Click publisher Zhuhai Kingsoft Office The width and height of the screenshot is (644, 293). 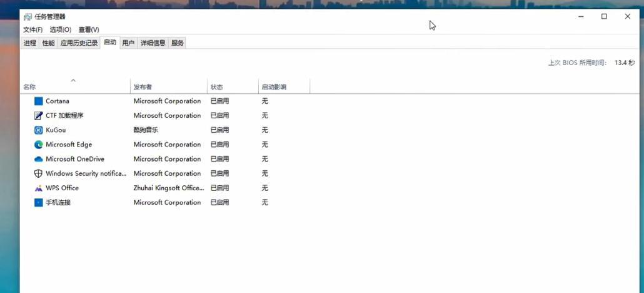click(x=169, y=188)
